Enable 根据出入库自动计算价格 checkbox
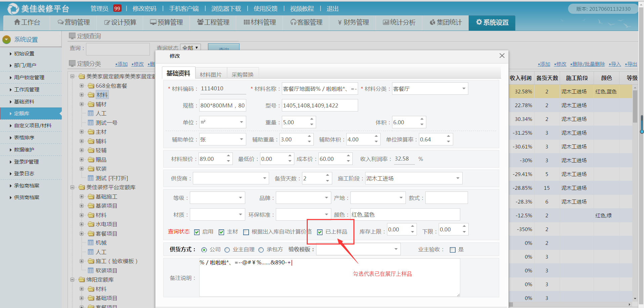Image resolution: width=644 pixels, height=308 pixels. click(x=246, y=232)
